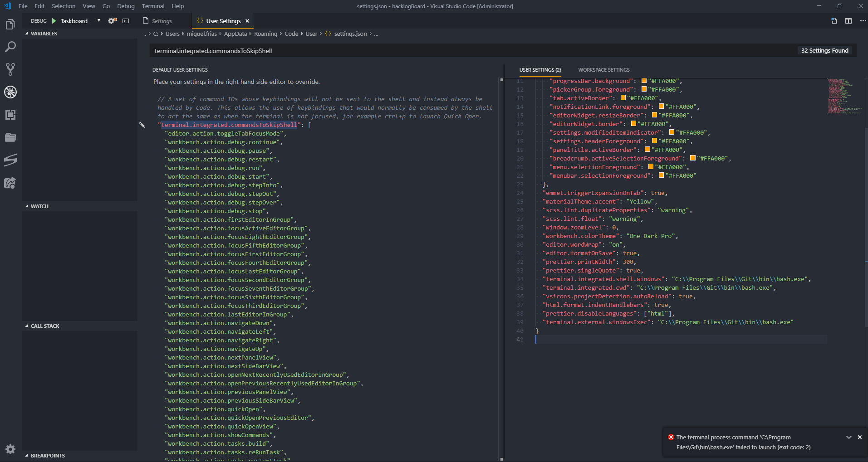Focus the settings search input field
The height and width of the screenshot is (462, 868).
472,51
